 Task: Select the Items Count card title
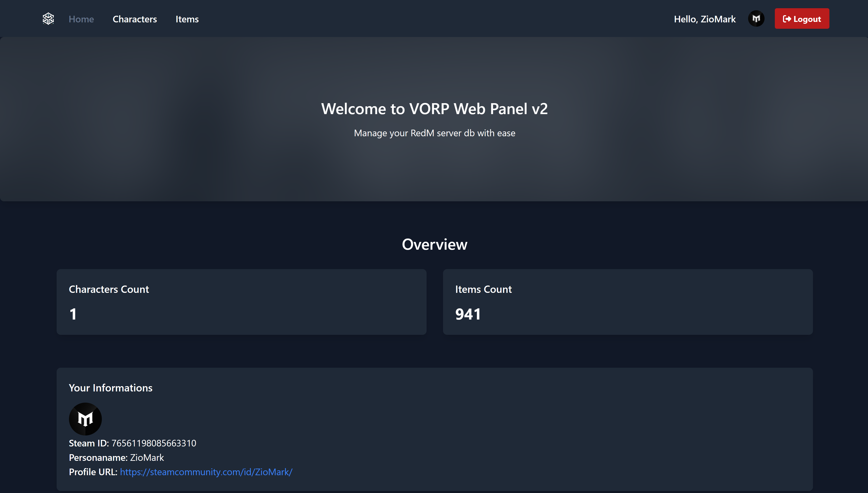coord(483,289)
